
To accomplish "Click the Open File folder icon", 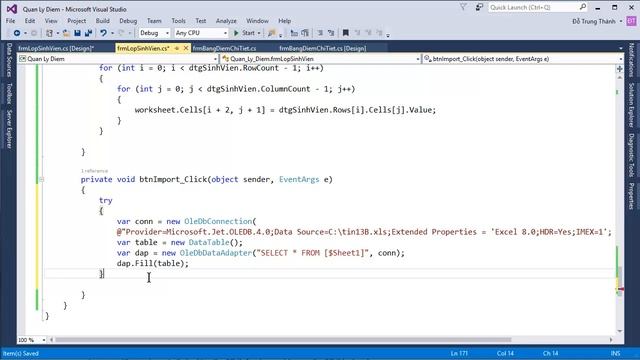I will [66, 33].
